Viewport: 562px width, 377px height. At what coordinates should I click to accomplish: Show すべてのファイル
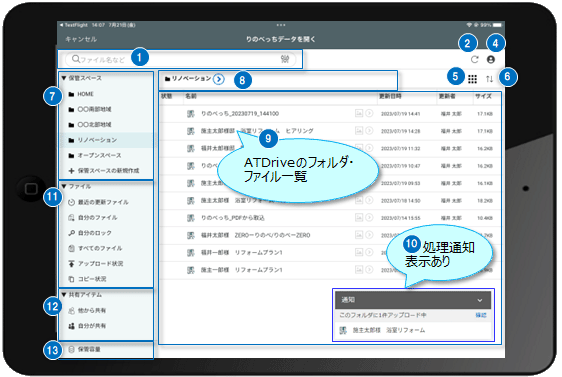[x=95, y=248]
